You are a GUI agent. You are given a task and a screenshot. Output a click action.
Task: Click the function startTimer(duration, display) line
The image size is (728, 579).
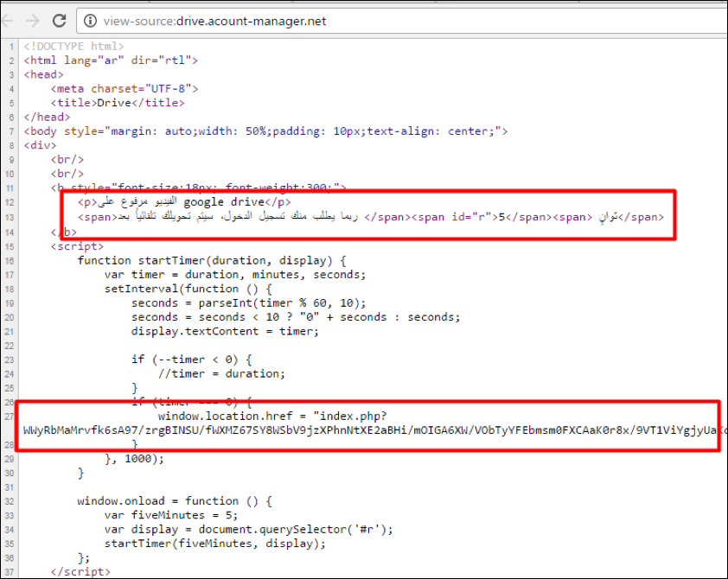tap(212, 260)
